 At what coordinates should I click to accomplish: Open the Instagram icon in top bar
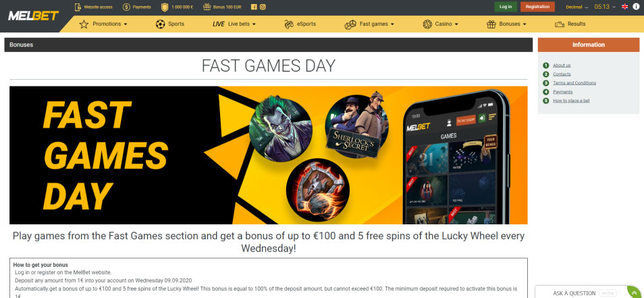tap(263, 7)
